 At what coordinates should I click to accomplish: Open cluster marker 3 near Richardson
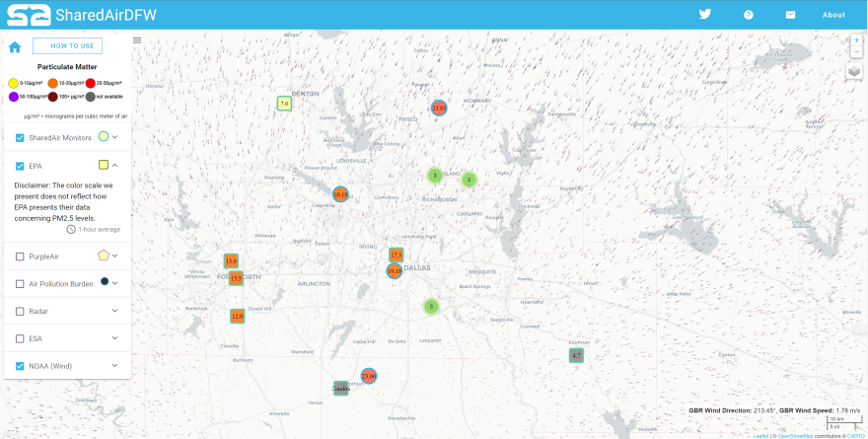coord(435,176)
